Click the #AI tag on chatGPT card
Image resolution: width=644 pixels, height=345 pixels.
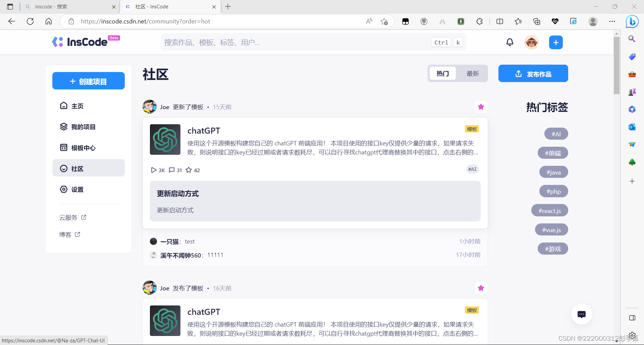[x=472, y=169]
